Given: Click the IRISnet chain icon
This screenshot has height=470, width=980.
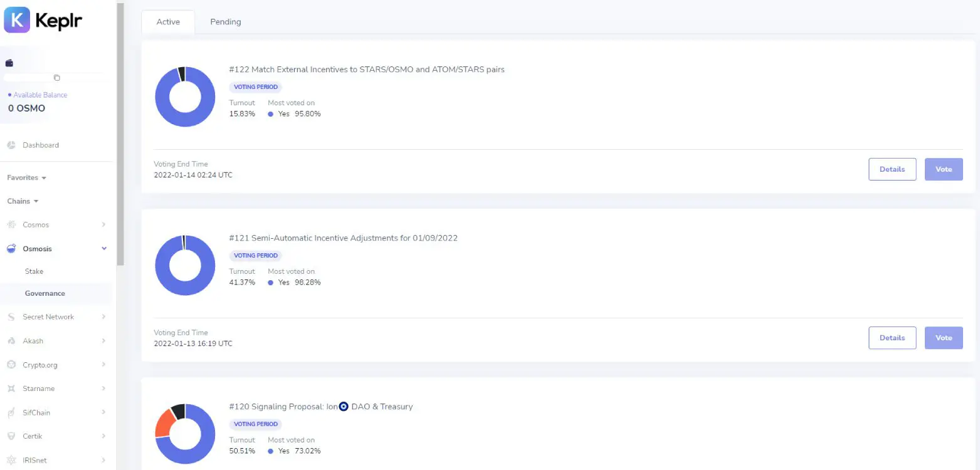Looking at the screenshot, I should [11, 460].
